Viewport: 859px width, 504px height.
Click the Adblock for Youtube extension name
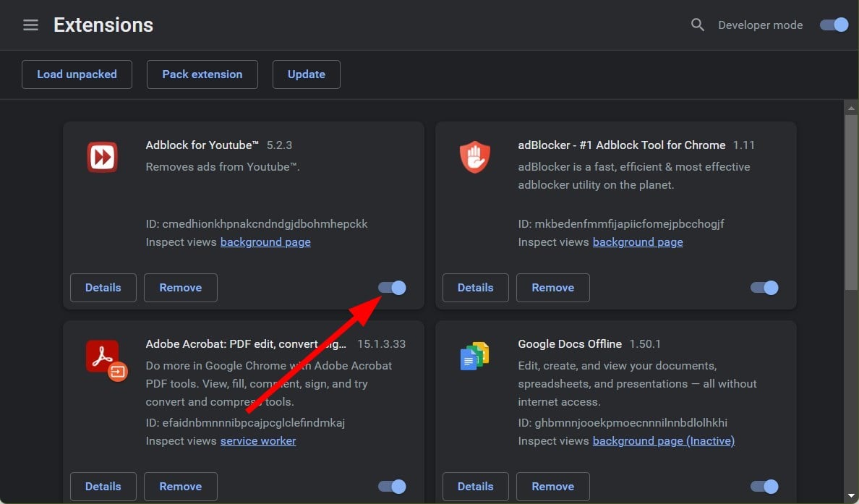(x=202, y=145)
